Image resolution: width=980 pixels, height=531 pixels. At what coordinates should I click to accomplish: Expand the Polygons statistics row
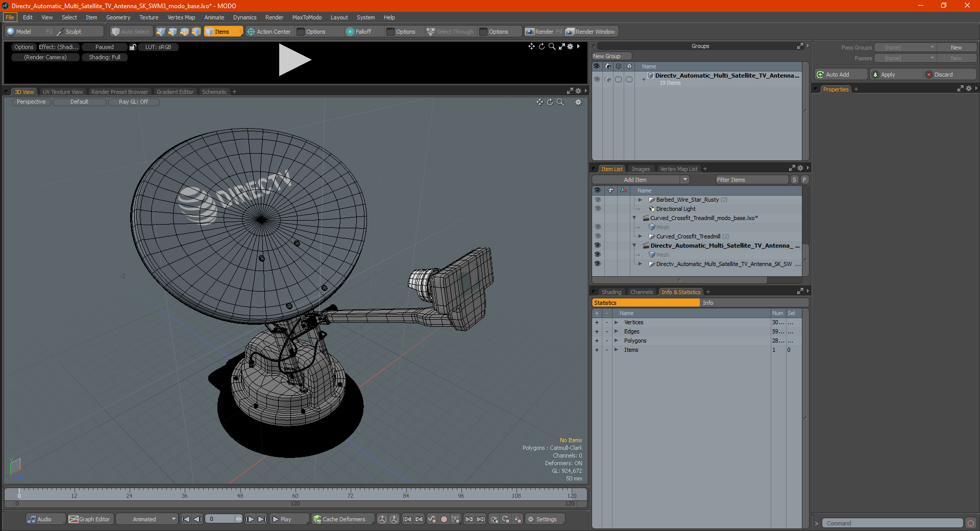616,341
